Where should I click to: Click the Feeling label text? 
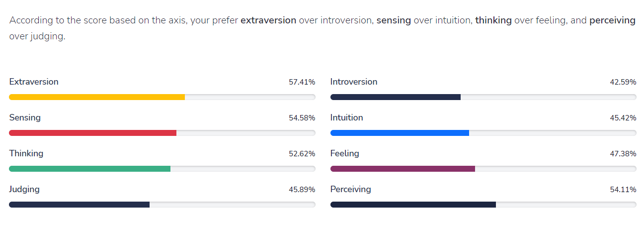point(345,153)
